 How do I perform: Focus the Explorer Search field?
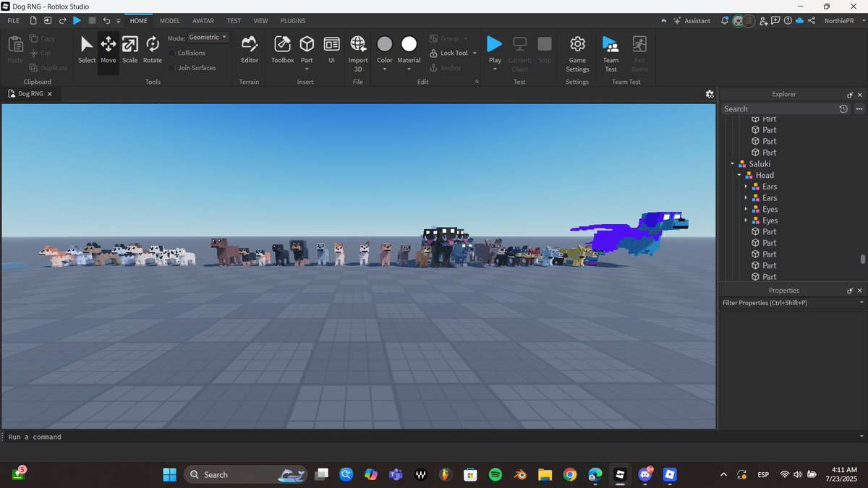point(779,108)
